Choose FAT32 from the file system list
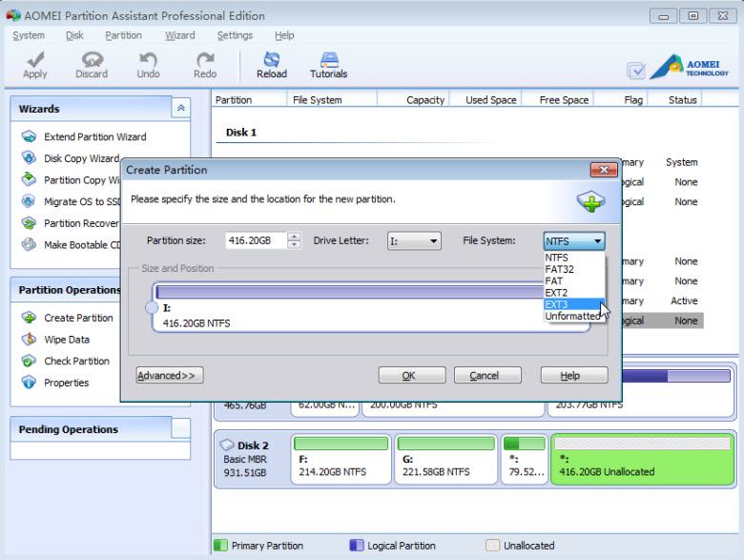 (574, 269)
